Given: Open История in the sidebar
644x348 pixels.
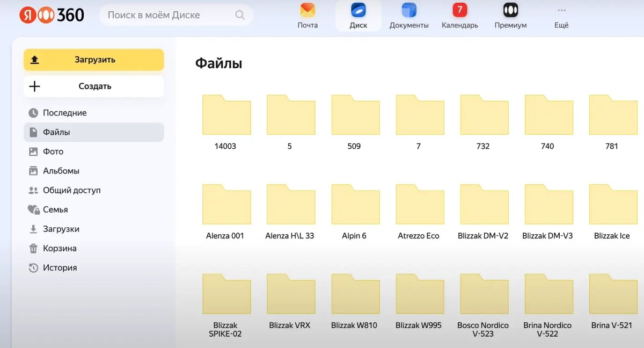Looking at the screenshot, I should pos(93,267).
